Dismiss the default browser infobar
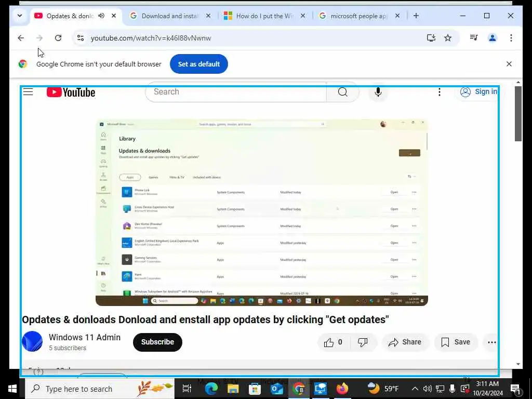532x399 pixels. pos(509,64)
